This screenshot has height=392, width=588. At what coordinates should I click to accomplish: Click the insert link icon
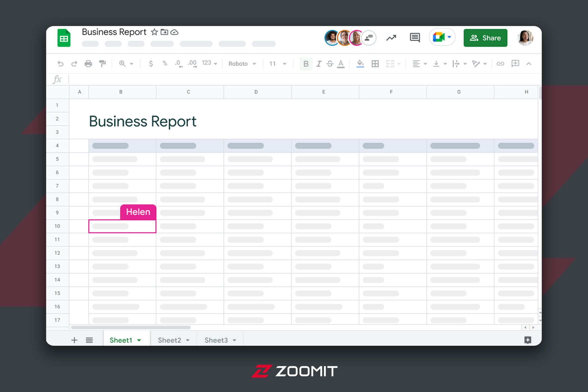500,64
